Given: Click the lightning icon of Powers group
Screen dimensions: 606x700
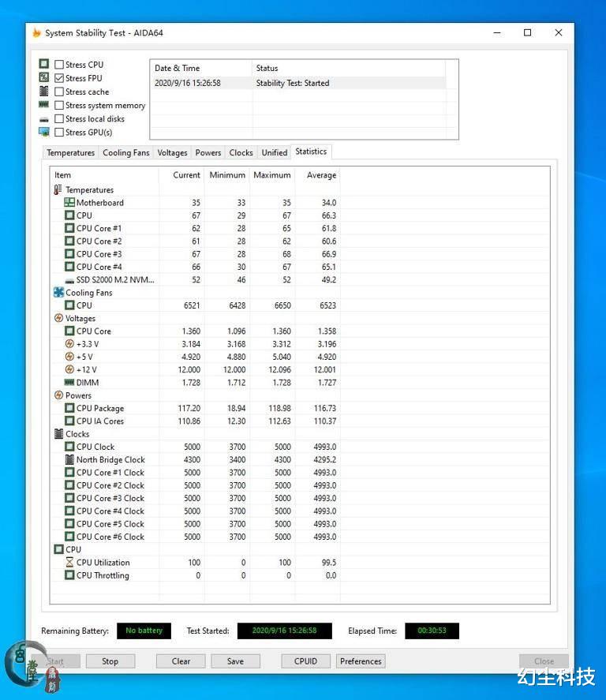Looking at the screenshot, I should (x=58, y=395).
